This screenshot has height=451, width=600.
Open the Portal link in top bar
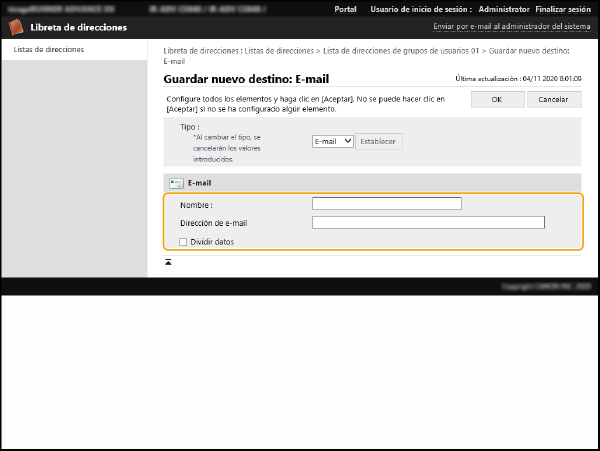(345, 9)
